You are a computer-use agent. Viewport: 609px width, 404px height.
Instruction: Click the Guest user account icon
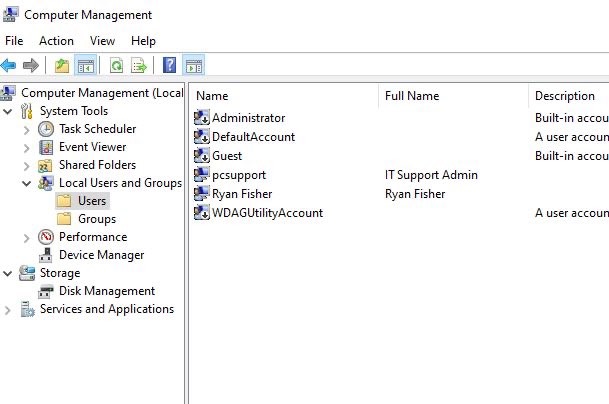[202, 156]
